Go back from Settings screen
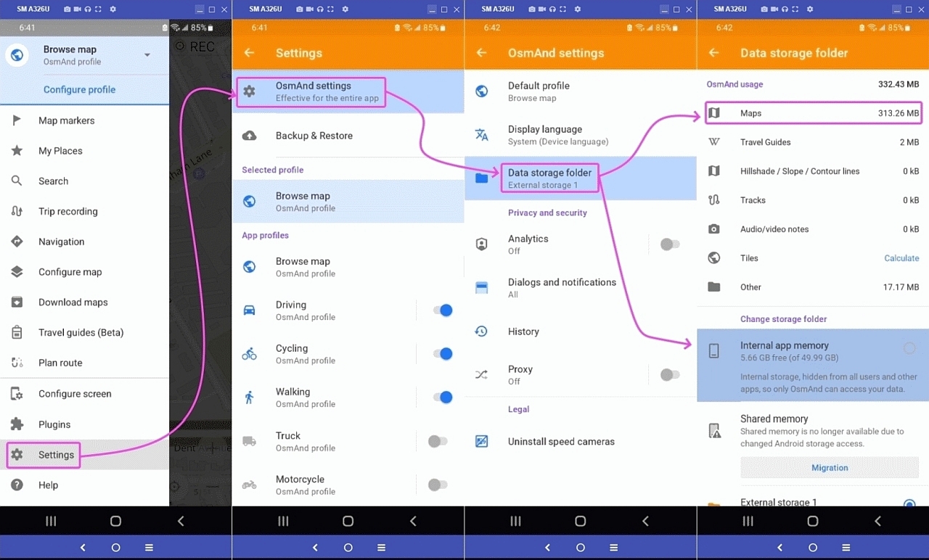 [x=250, y=53]
